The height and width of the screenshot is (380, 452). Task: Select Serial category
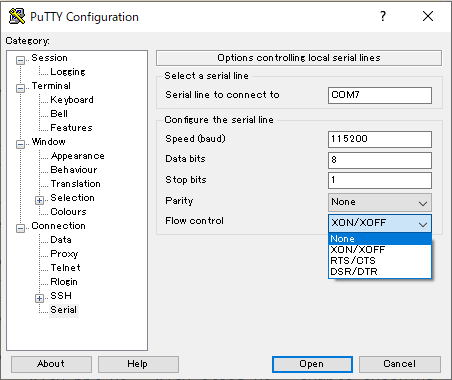point(63,310)
